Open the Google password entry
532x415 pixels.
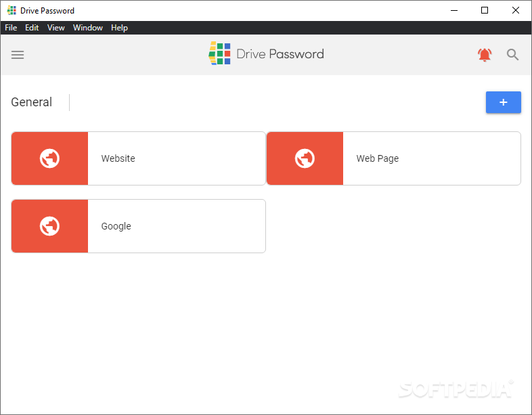(139, 226)
